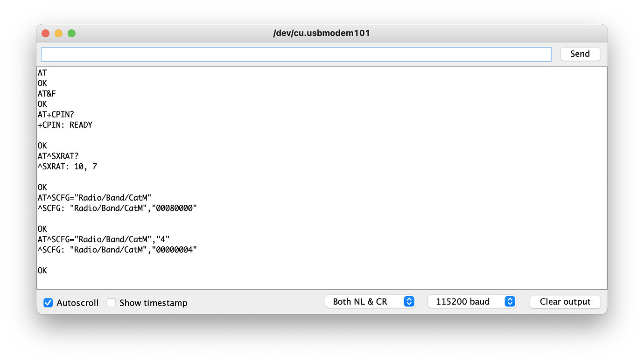644x362 pixels.
Task: Click the AT+CPIN? line in output
Action: tap(56, 115)
